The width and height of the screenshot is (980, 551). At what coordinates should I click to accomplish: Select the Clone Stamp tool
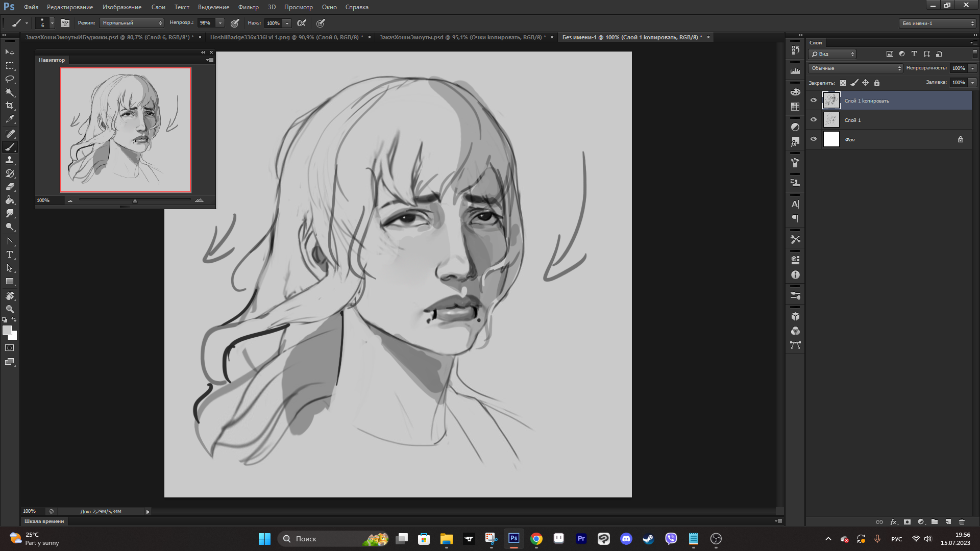(x=10, y=160)
